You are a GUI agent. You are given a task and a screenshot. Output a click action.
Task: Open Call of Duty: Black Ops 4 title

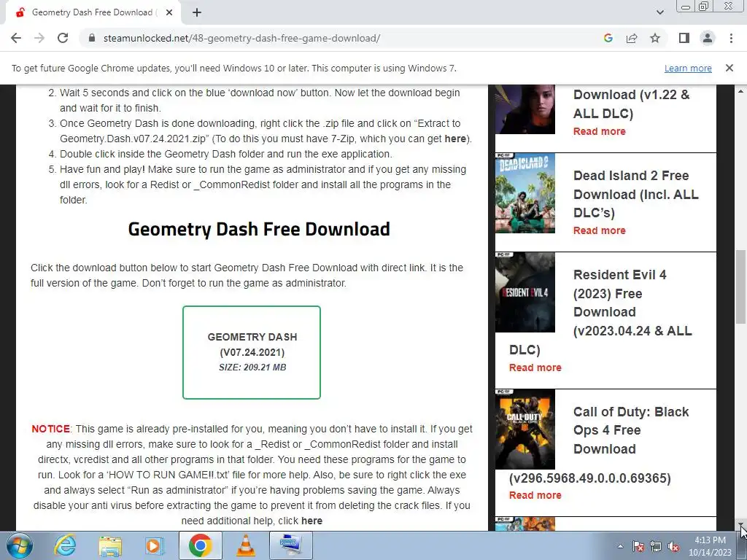599,444
